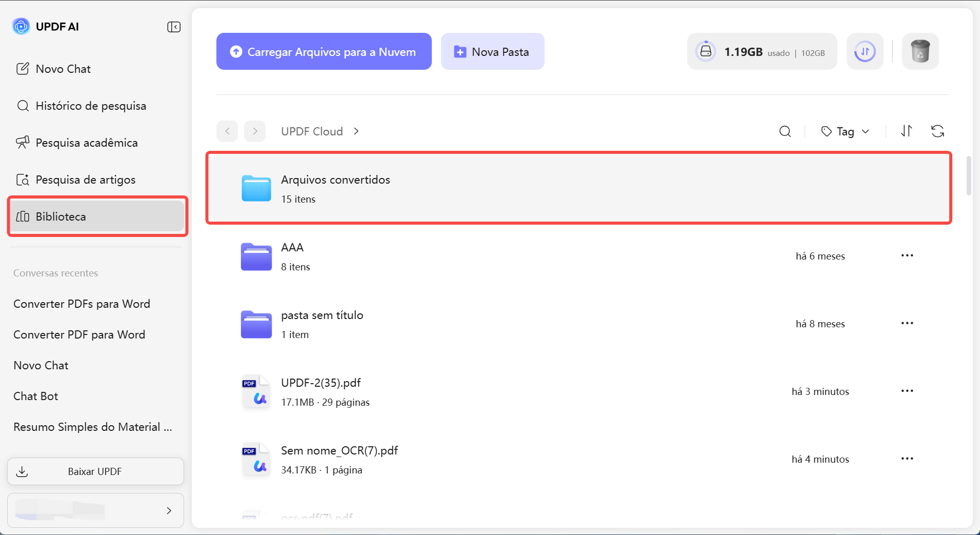The height and width of the screenshot is (535, 980).
Task: Expand the account panel chevron
Action: coord(169,510)
